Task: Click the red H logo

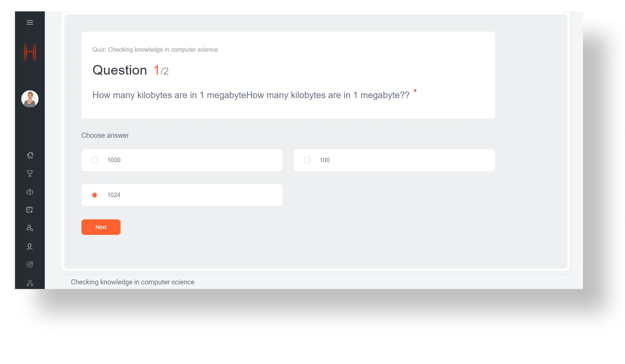Action: [30, 52]
